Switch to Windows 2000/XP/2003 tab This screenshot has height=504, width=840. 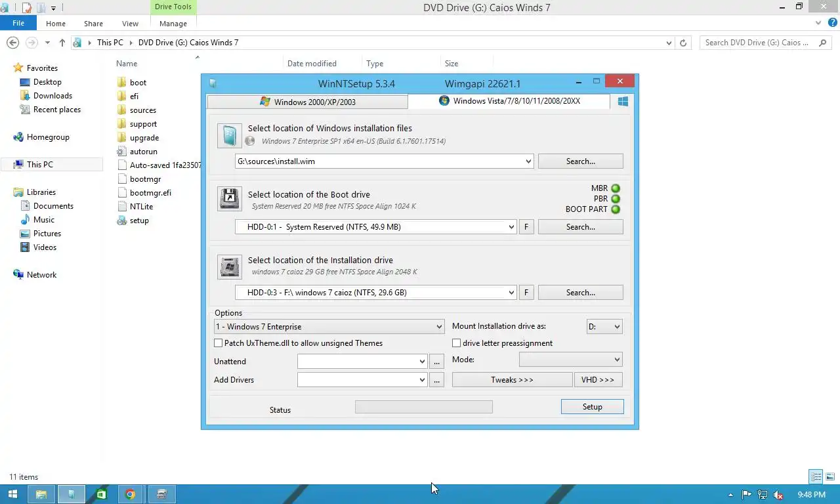coord(307,102)
